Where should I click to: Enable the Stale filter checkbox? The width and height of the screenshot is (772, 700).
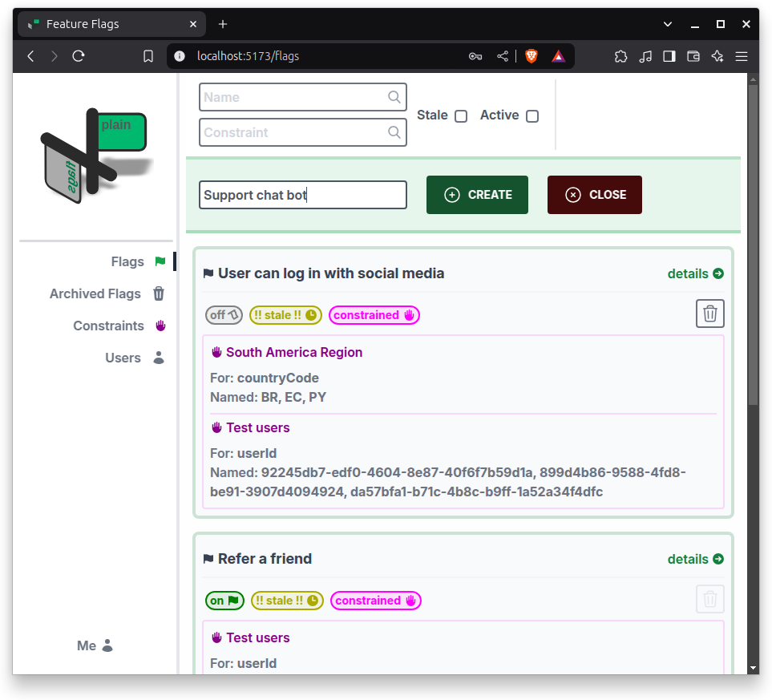point(461,115)
